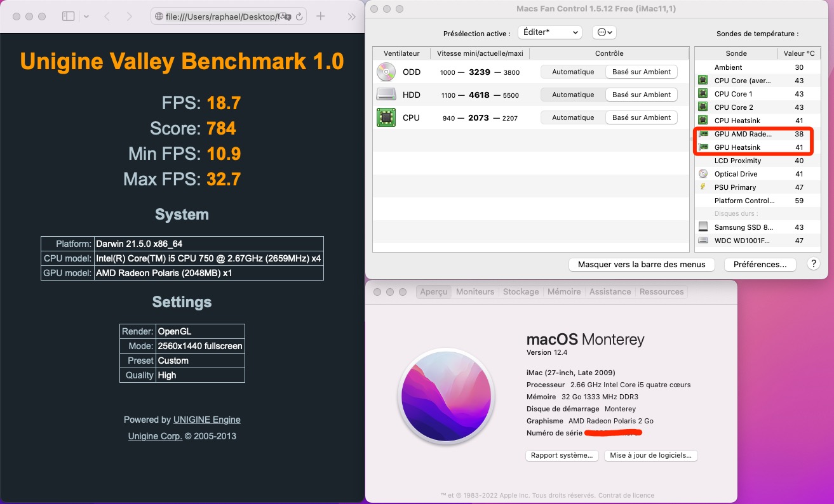The height and width of the screenshot is (504, 834).
Task: Open Rapport système...
Action: pos(562,456)
